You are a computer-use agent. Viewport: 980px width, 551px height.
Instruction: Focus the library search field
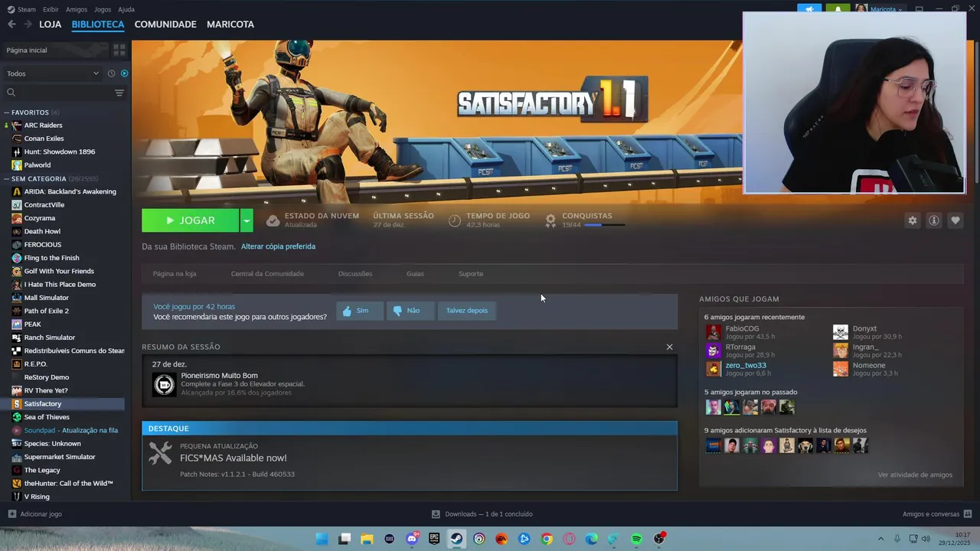(57, 93)
